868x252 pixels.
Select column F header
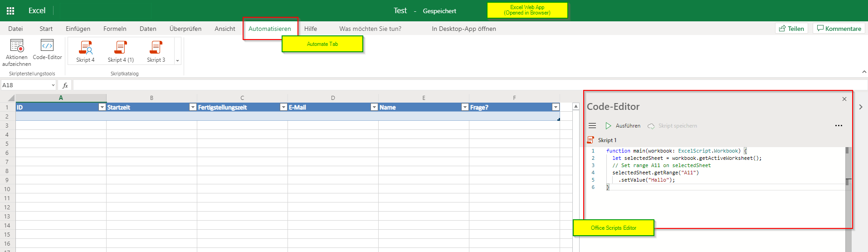click(x=514, y=98)
